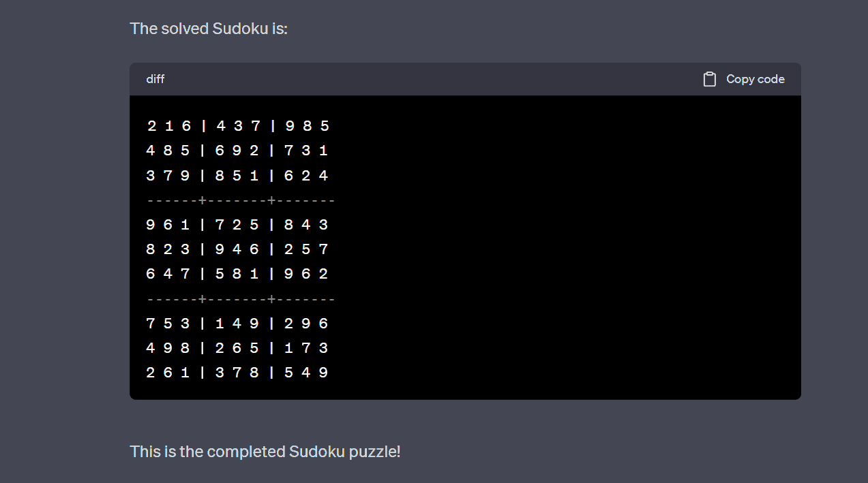
Task: Click the Sudoku row '2 6 1 | 3 7 8 | 5 4 9'
Action: coord(237,373)
